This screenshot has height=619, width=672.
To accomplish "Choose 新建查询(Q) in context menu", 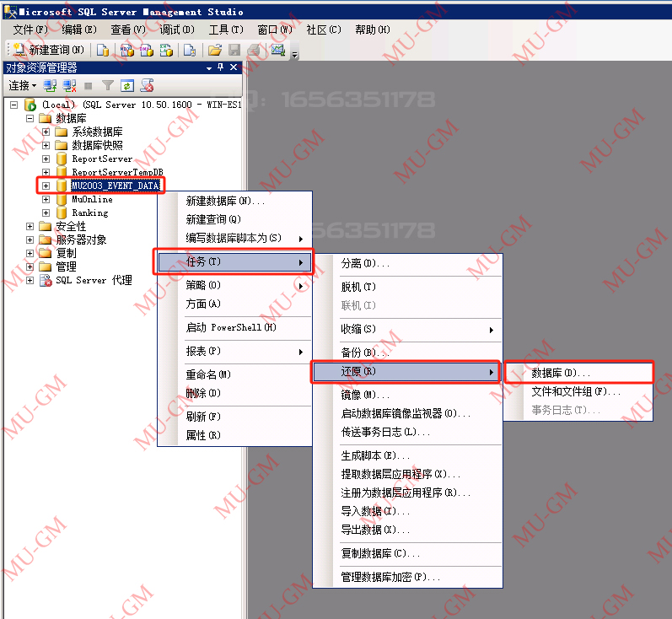I will (x=235, y=219).
